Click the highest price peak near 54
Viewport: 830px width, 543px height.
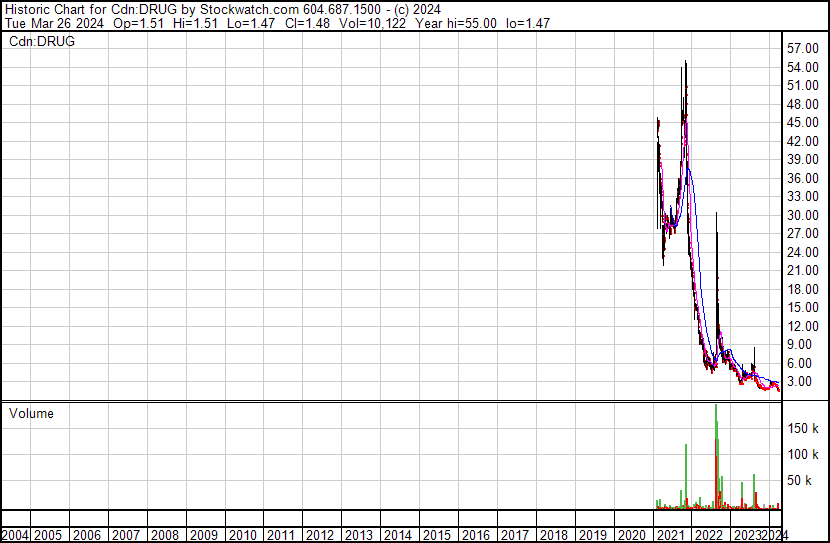coord(685,64)
